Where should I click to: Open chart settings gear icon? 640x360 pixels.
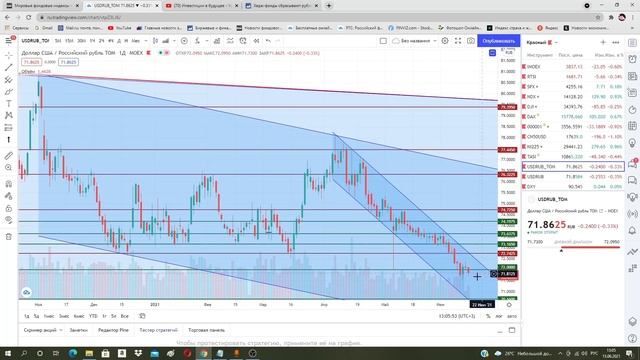pos(445,41)
